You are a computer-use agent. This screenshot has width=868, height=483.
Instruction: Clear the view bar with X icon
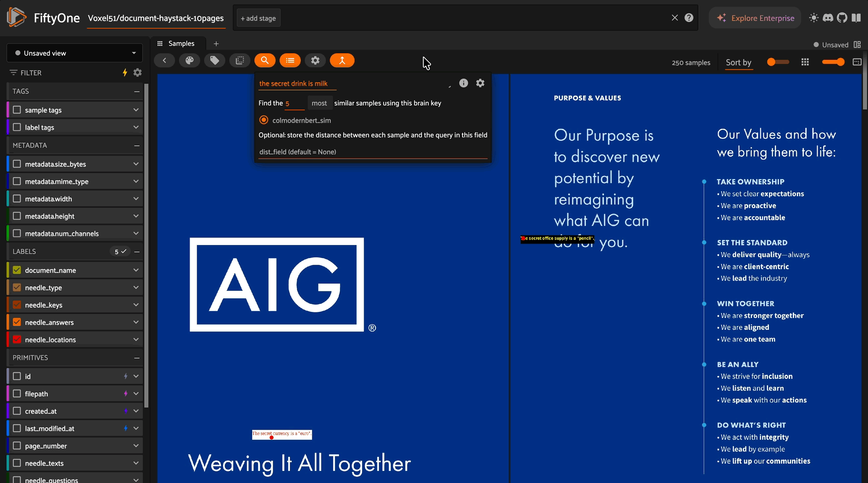click(675, 18)
